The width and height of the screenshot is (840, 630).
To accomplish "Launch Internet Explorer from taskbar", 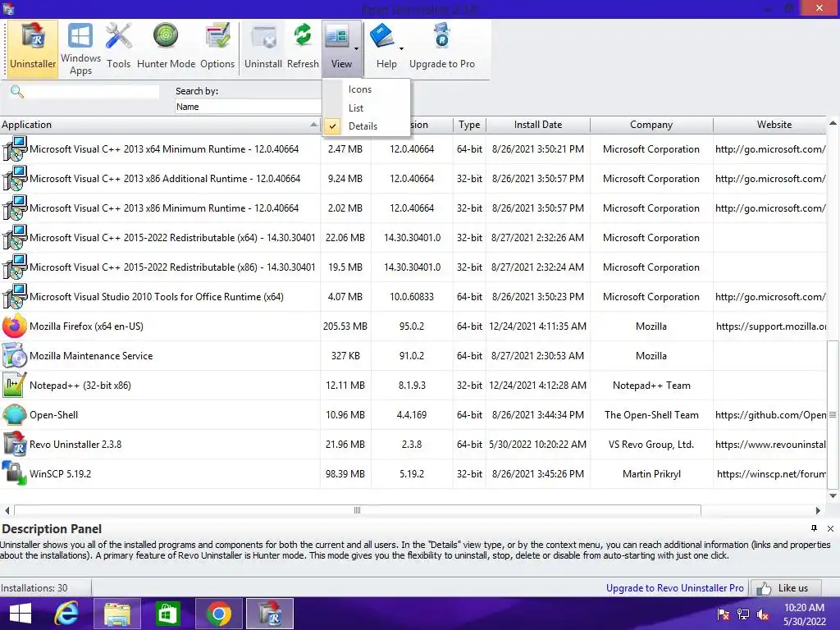I will pos(66,614).
